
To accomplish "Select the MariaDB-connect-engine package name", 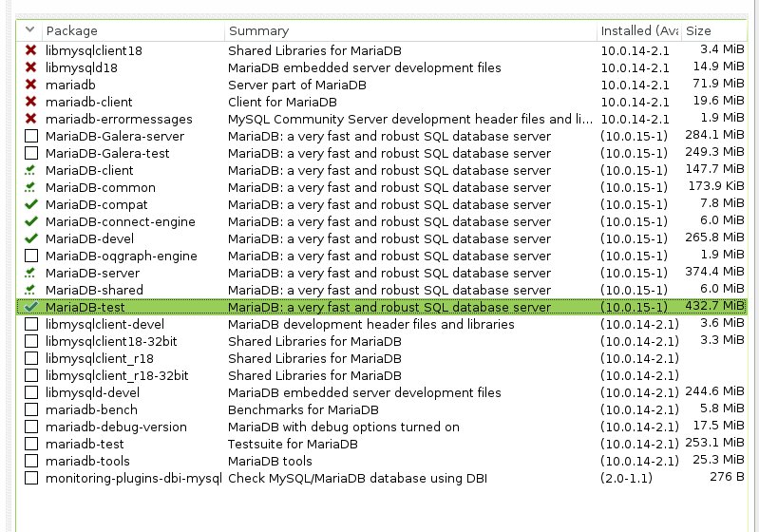I will coord(121,221).
